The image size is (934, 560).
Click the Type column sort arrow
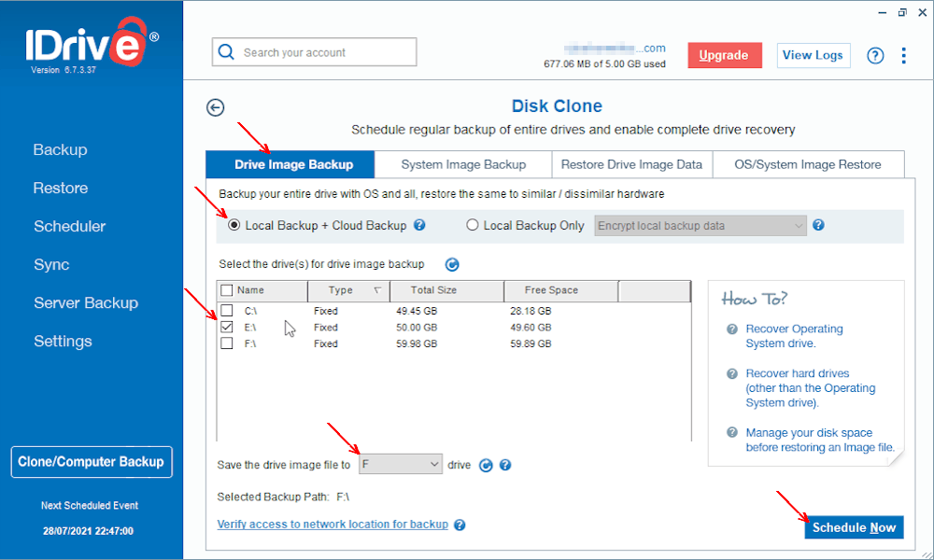click(377, 290)
